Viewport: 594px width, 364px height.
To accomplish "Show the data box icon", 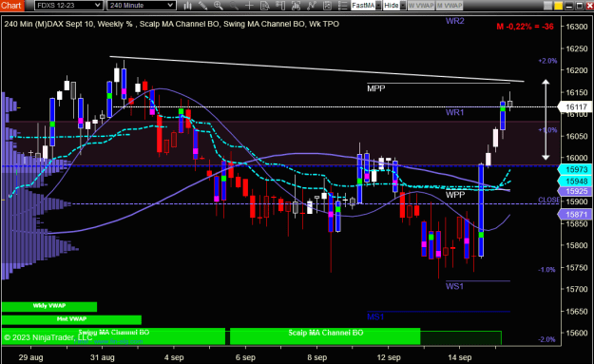I will pyautogui.click(x=265, y=6).
